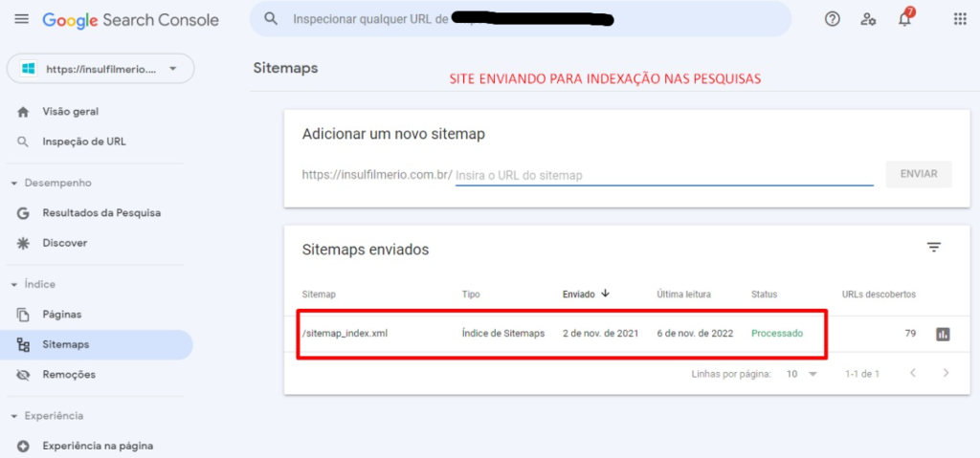Click the Status column header
The height and width of the screenshot is (458, 980).
764,294
